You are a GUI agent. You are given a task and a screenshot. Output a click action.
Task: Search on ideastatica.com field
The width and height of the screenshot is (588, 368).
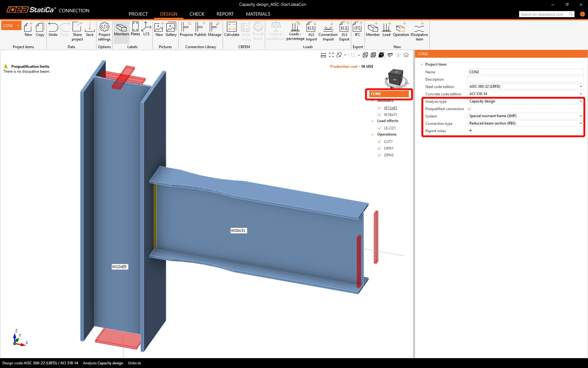(546, 14)
